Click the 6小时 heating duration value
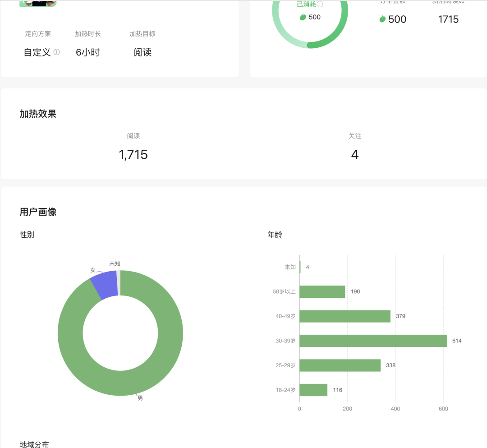Screen dimensions: 487x448 88,52
